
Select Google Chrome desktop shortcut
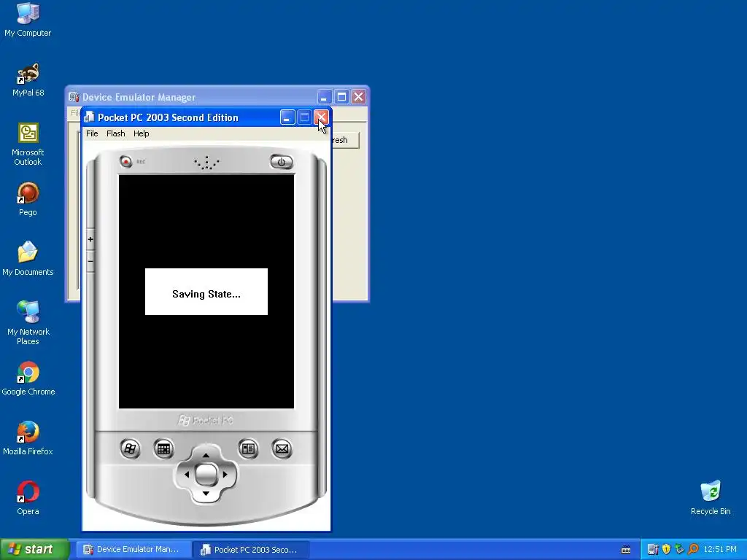tap(28, 379)
